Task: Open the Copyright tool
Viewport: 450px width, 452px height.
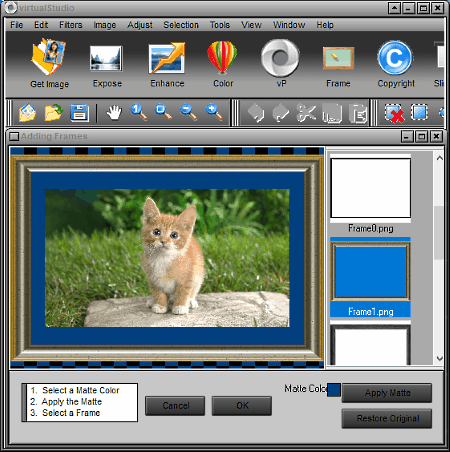Action: click(396, 63)
